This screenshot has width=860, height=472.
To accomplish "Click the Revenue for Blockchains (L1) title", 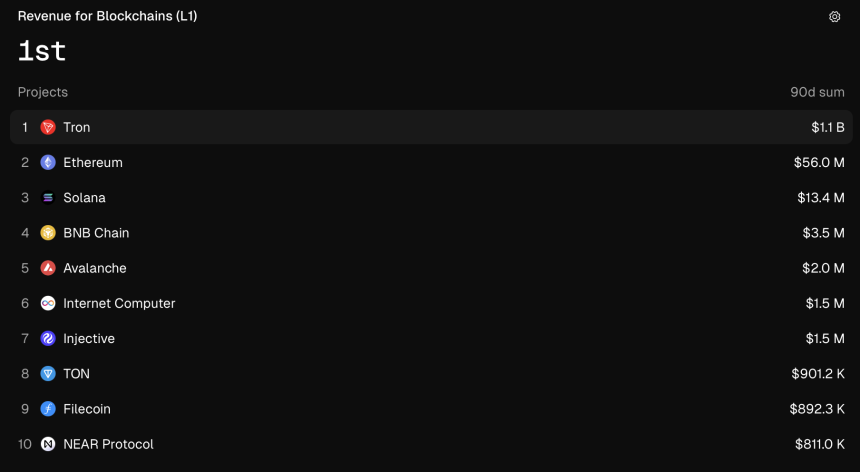I will 108,16.
